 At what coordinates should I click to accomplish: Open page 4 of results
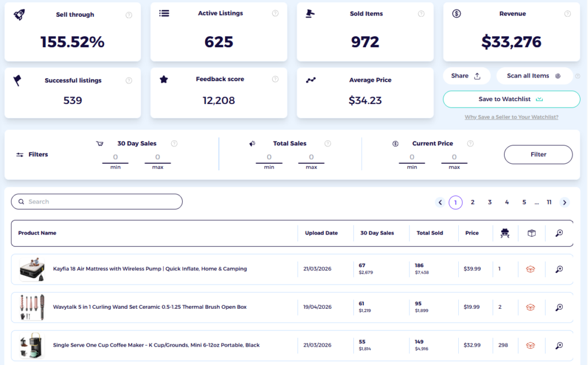[x=507, y=202]
